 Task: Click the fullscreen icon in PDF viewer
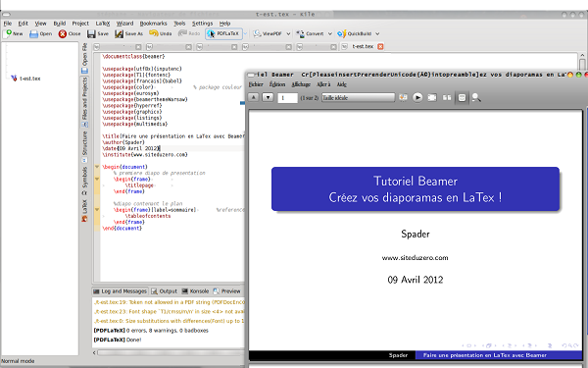click(432, 97)
